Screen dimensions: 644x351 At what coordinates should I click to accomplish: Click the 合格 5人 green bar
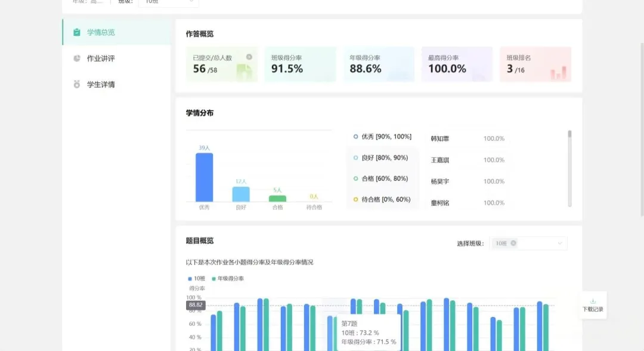click(x=278, y=199)
